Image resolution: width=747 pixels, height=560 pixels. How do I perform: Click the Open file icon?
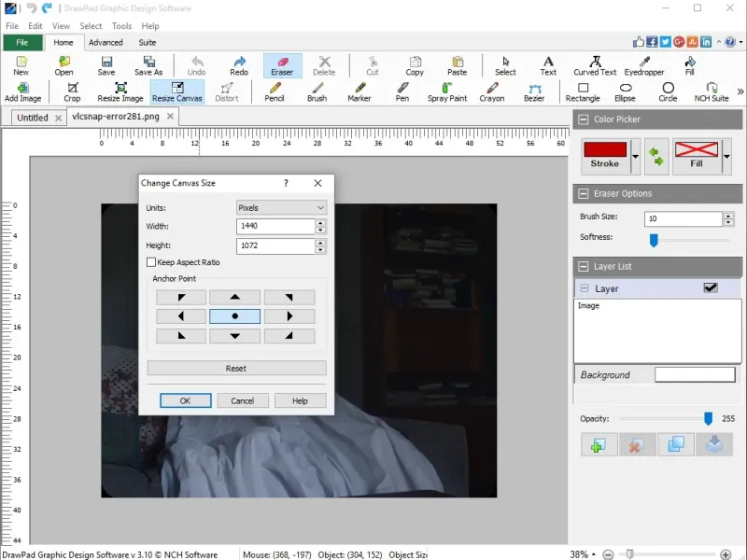pyautogui.click(x=63, y=65)
